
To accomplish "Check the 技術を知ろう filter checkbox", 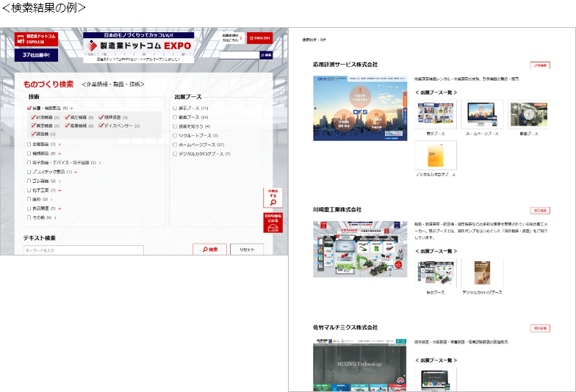I will [175, 126].
